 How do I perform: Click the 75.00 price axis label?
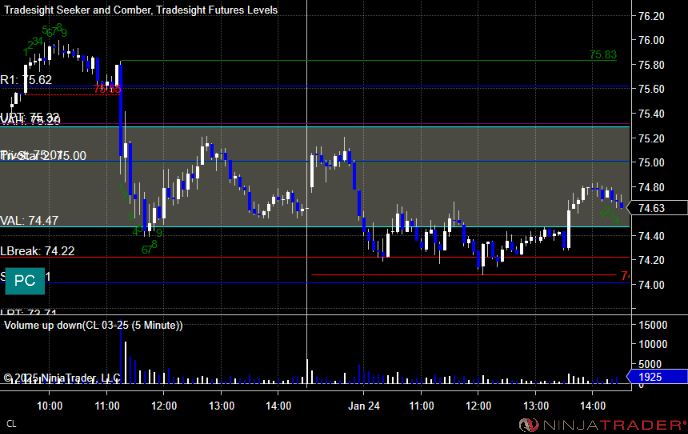pos(651,163)
